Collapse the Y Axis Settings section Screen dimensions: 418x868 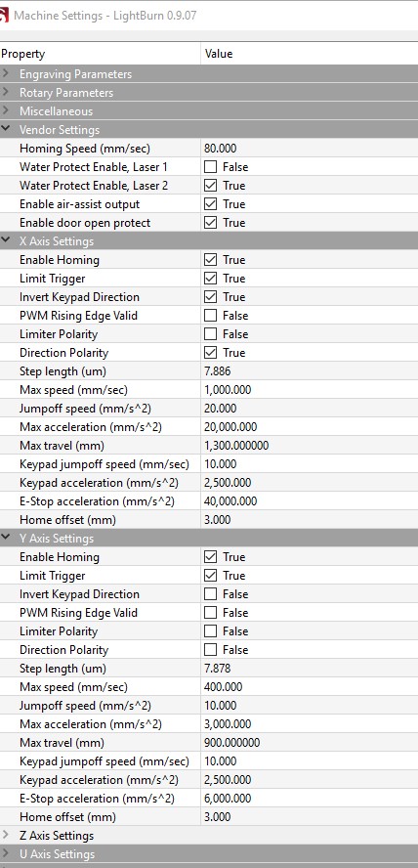point(6,538)
